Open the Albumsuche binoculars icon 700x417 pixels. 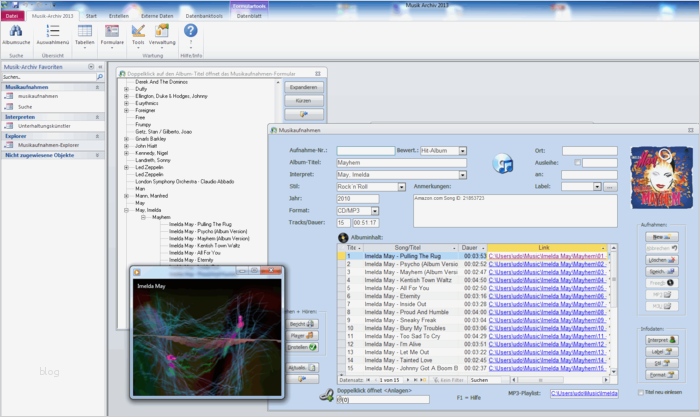coord(16,32)
